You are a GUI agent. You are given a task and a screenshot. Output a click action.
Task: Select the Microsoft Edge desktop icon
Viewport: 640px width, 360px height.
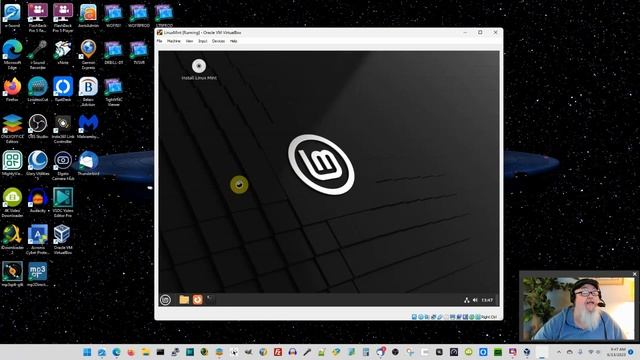pos(12,55)
